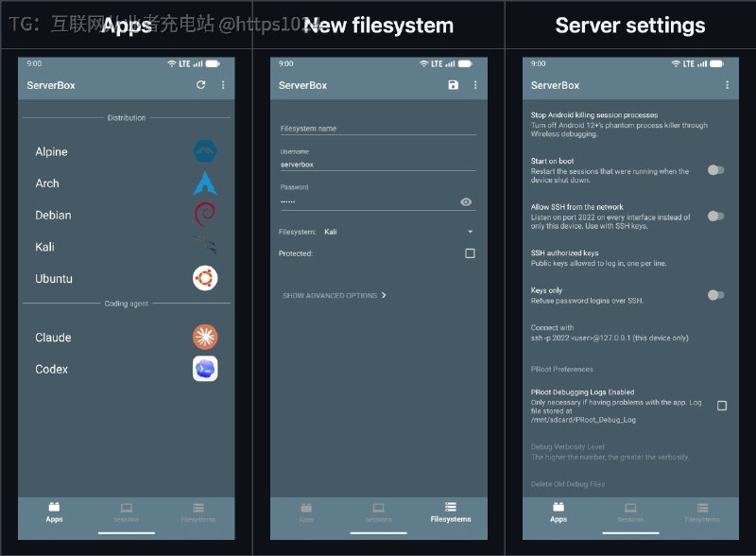Open Debug Verbosity Level setting
This screenshot has height=556, width=756.
[x=629, y=452]
